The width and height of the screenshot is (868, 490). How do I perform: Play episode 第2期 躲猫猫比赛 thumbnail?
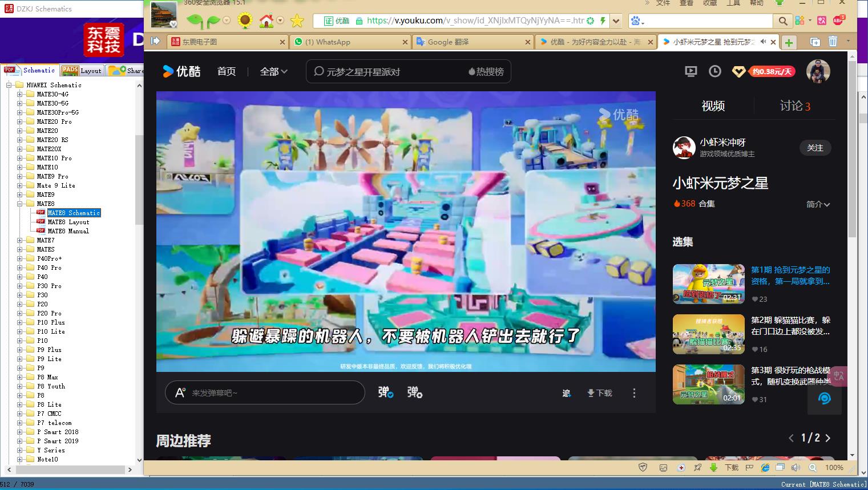[709, 334]
